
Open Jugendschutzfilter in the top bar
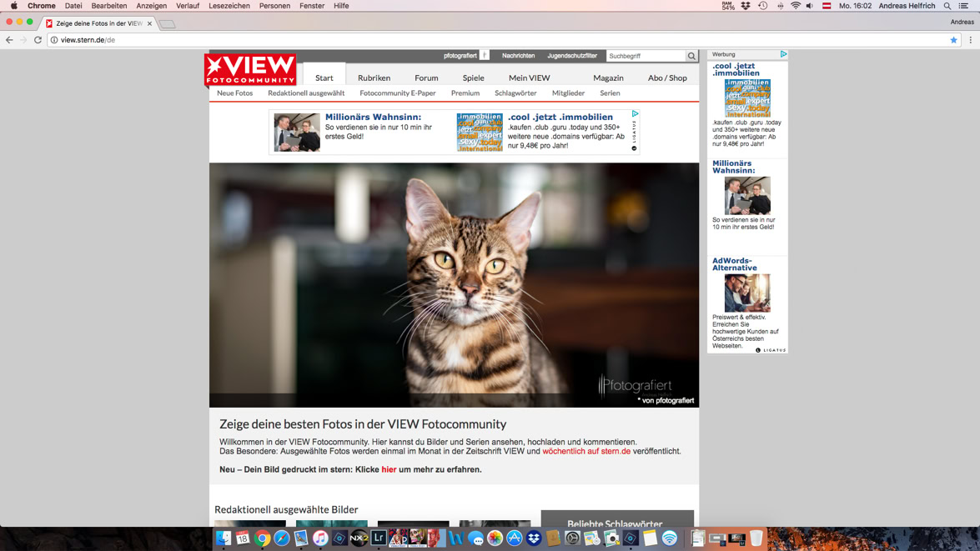(x=572, y=56)
